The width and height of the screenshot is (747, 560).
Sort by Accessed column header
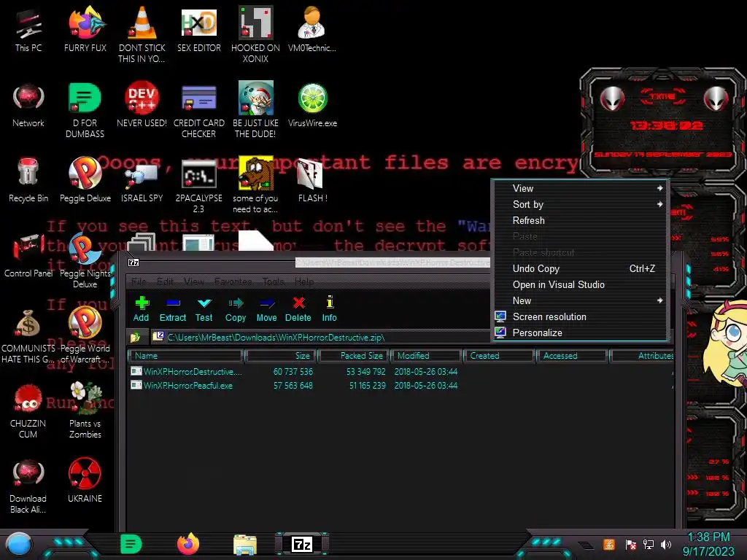coord(572,356)
